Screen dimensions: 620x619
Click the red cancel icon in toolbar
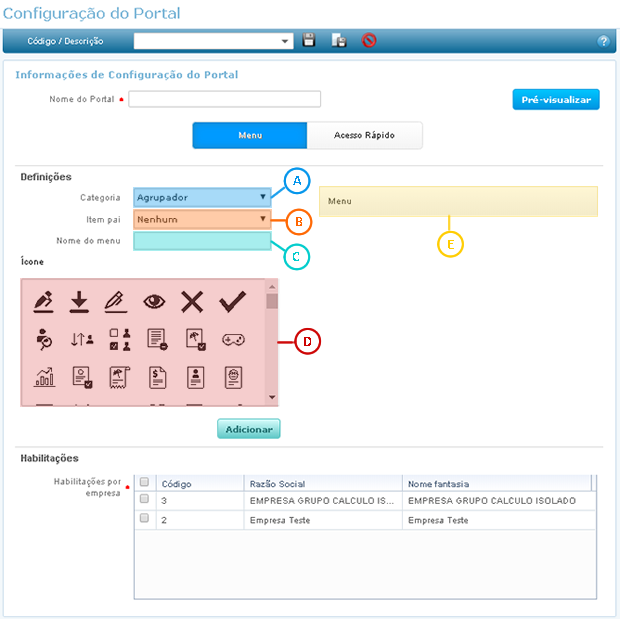click(x=369, y=41)
